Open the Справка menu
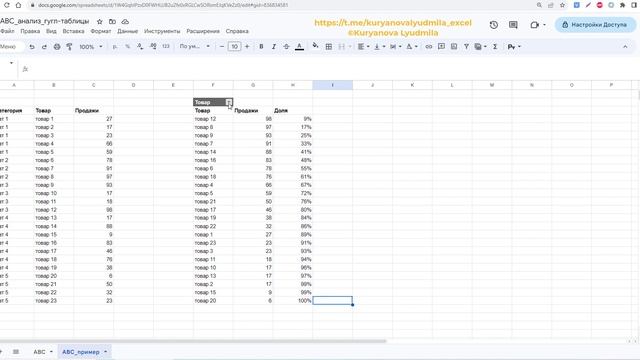Viewport: 640px width, 360px height. click(x=237, y=31)
